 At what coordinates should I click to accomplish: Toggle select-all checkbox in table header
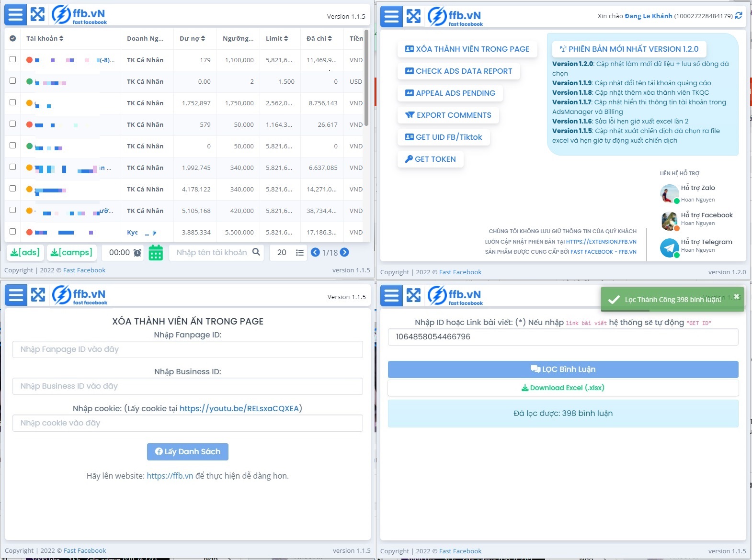(x=13, y=38)
